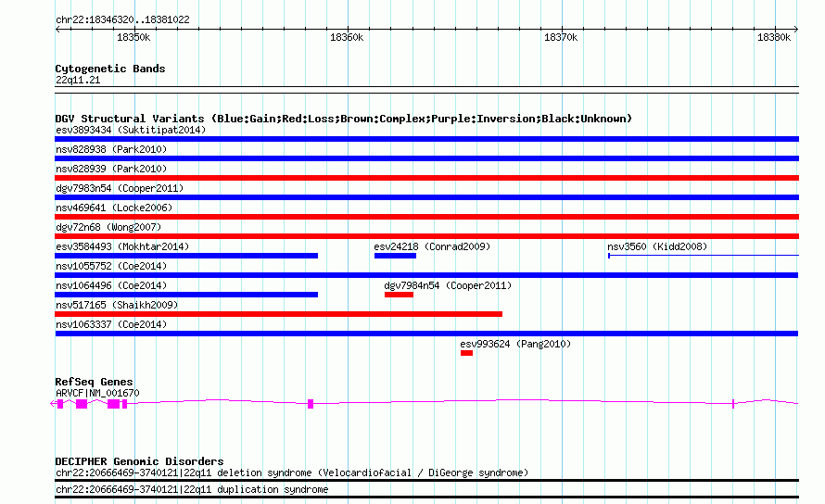The height and width of the screenshot is (504, 825).
Task: Click the 18350k scale label
Action: (133, 37)
